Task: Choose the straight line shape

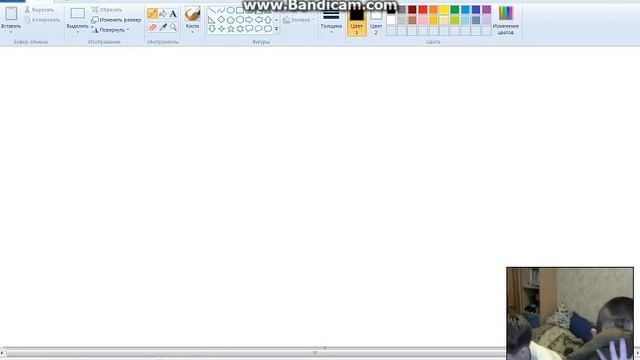Action: [x=212, y=10]
